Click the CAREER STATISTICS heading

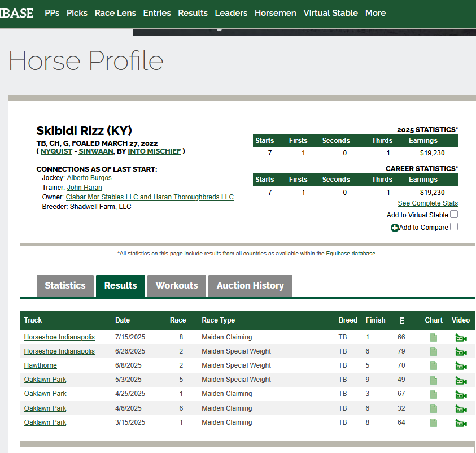[x=422, y=169]
